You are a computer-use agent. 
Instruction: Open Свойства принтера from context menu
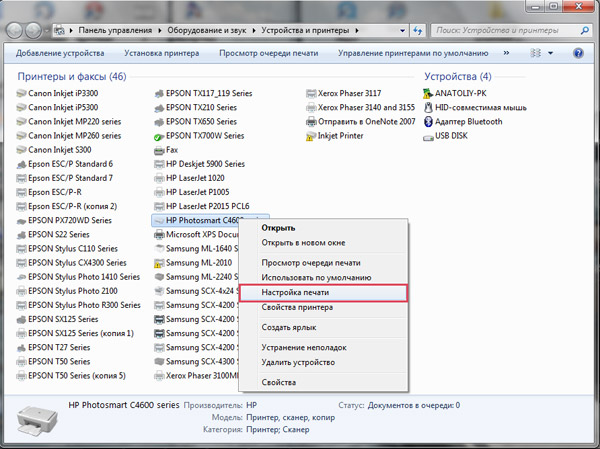pyautogui.click(x=323, y=307)
